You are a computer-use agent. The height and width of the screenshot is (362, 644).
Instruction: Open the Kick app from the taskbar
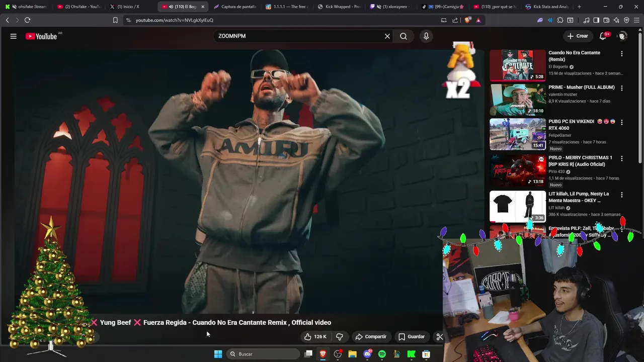pos(411,354)
